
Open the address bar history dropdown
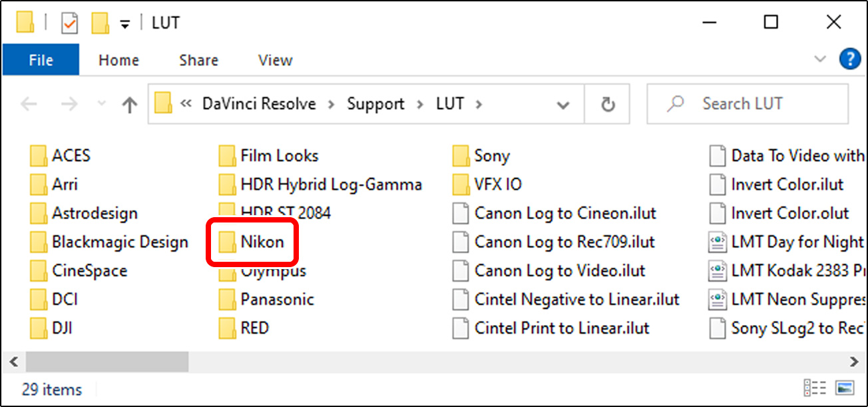[563, 104]
